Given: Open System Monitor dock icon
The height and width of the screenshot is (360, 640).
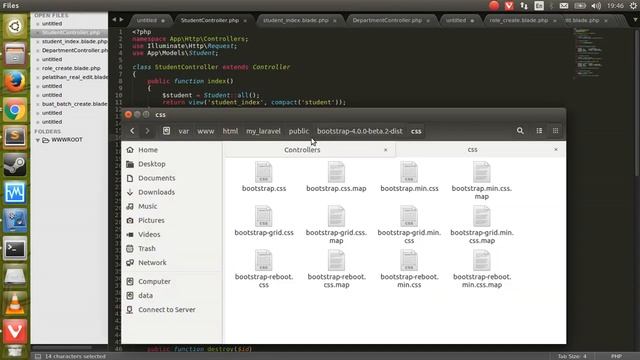Looking at the screenshot, I should tap(15, 193).
